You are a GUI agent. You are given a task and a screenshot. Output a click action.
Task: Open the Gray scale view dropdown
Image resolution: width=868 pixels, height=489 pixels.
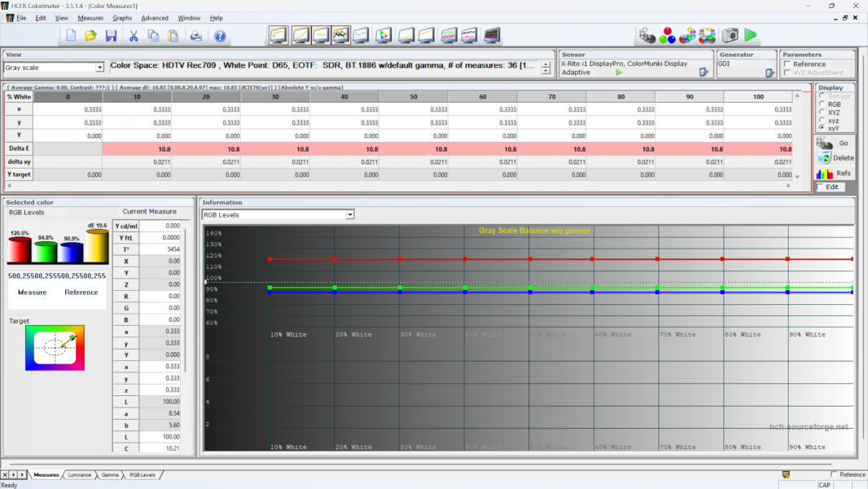point(99,68)
